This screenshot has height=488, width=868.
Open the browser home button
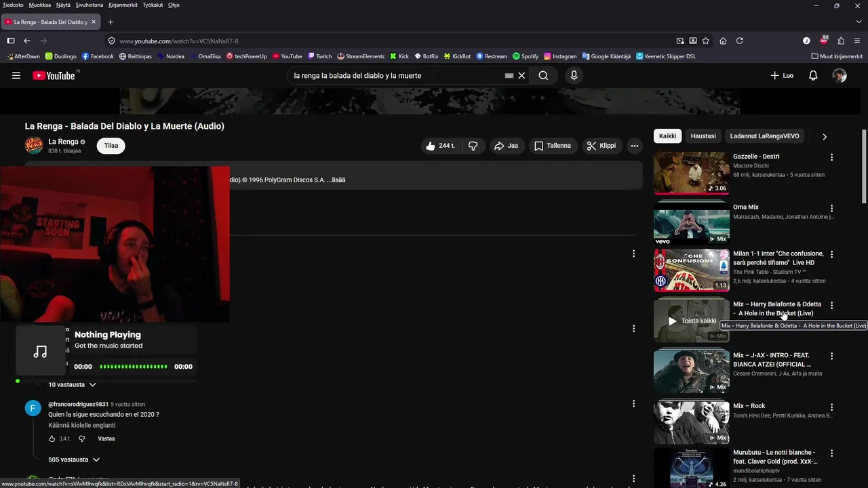[723, 41]
